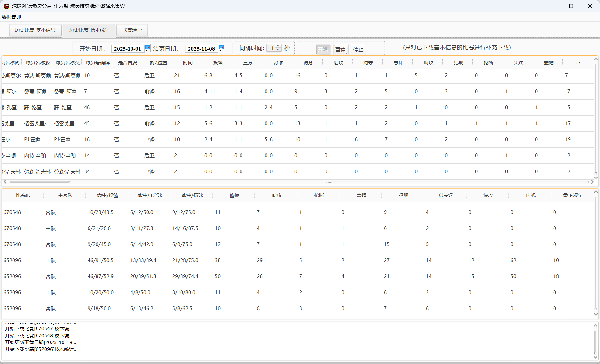Click 快攻 column header

488,195
